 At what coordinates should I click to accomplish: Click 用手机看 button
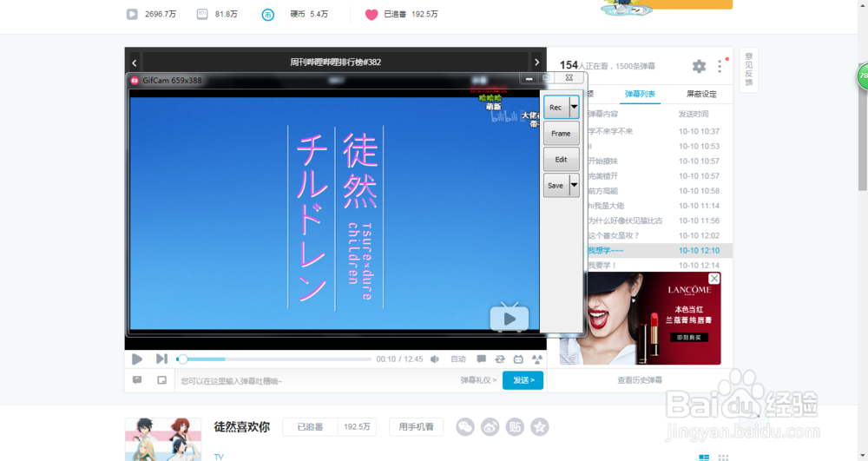(417, 426)
